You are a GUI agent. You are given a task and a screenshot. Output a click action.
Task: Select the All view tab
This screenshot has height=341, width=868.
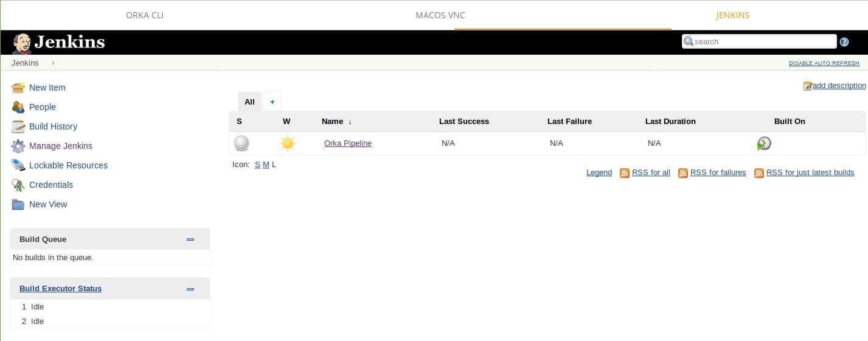click(x=249, y=102)
